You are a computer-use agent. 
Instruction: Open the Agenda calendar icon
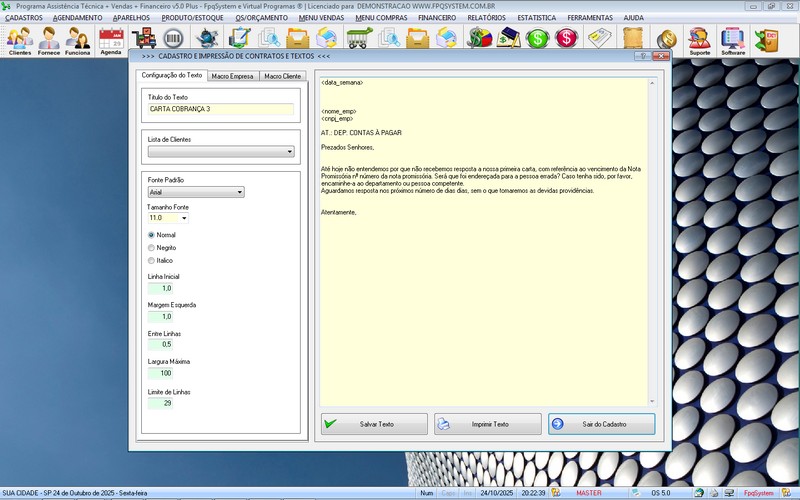[111, 41]
